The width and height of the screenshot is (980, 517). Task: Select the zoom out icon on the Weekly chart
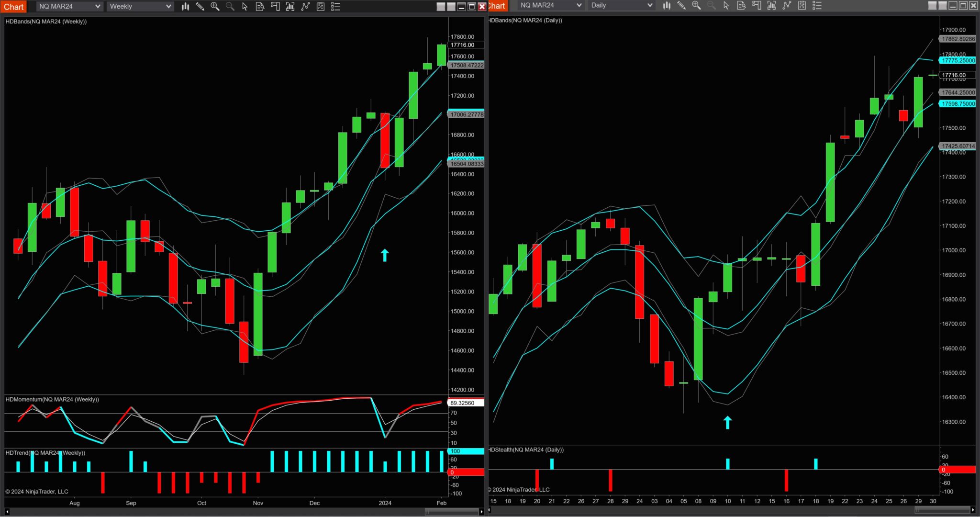pos(230,6)
